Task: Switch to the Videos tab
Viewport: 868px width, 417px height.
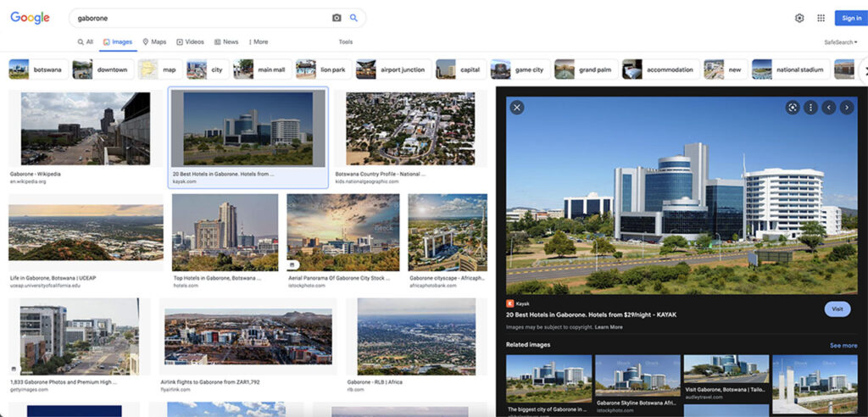Action: [191, 42]
